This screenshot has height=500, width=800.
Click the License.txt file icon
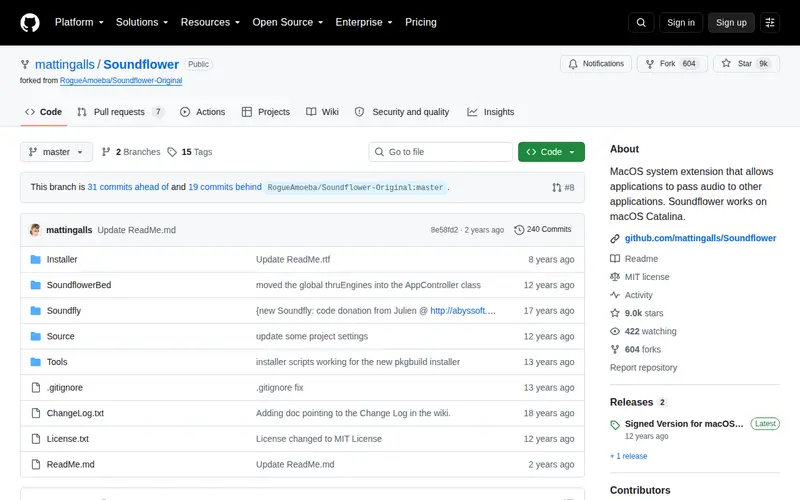pos(36,438)
